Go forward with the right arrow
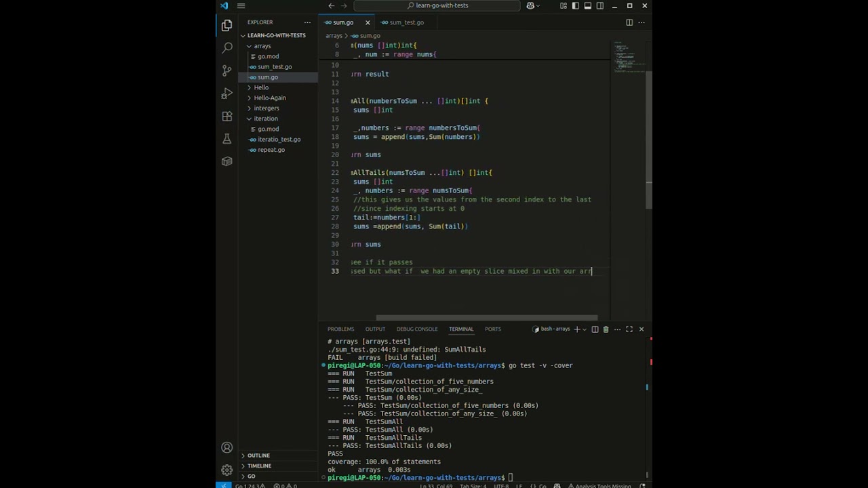This screenshot has width=868, height=488. (345, 5)
